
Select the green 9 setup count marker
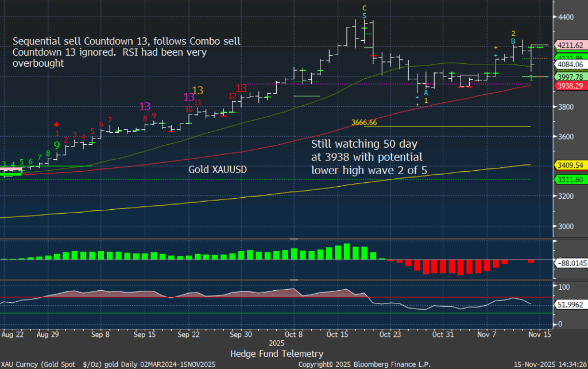point(57,145)
